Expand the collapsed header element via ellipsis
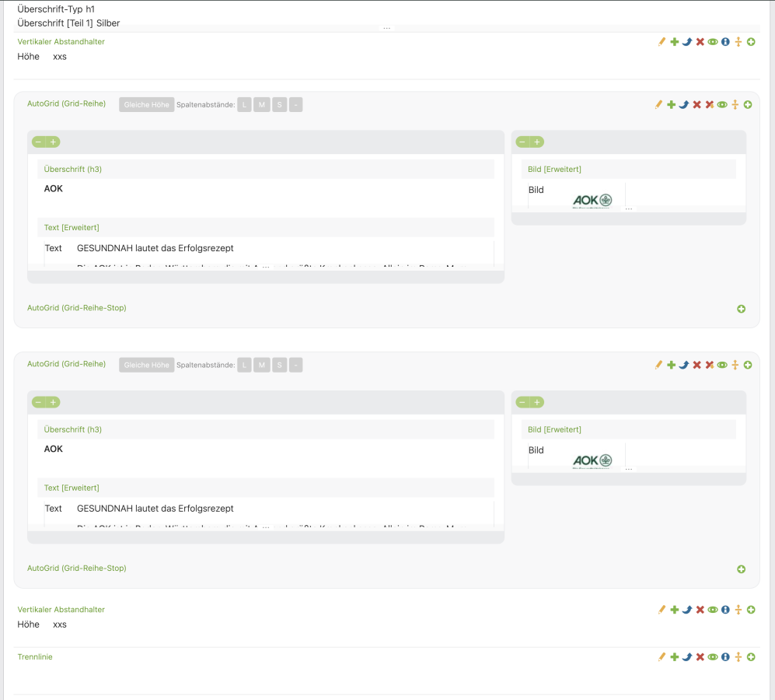775x700 pixels. pyautogui.click(x=386, y=28)
